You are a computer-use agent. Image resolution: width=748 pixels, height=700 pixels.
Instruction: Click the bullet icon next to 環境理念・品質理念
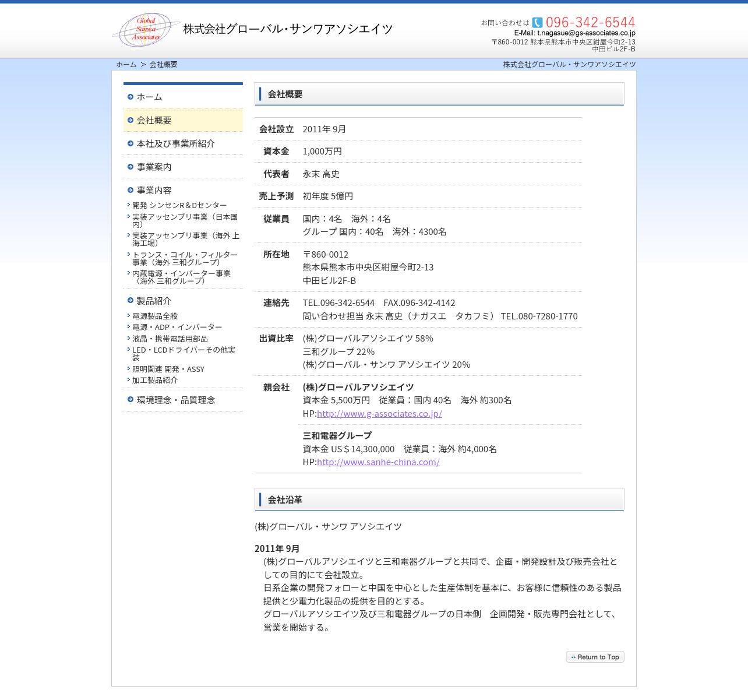130,400
